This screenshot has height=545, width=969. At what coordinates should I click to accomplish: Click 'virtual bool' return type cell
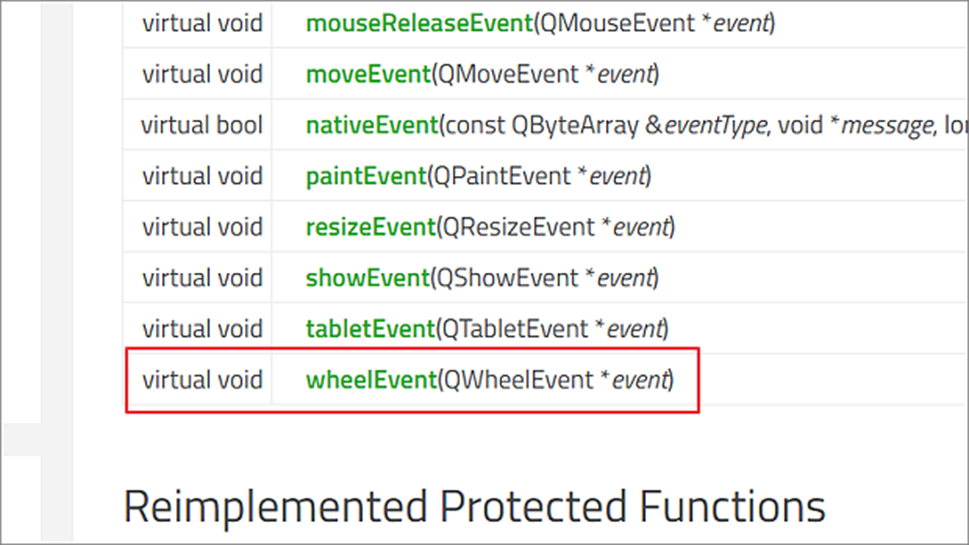(202, 125)
